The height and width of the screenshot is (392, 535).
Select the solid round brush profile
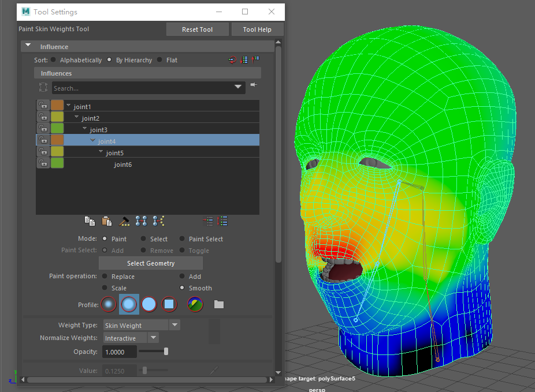(x=149, y=304)
